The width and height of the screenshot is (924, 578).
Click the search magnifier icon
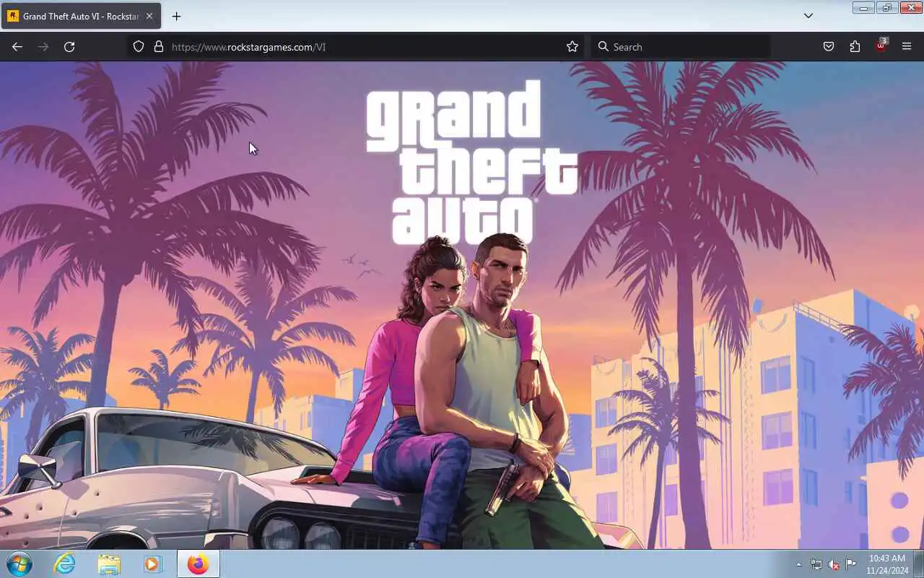(x=603, y=47)
